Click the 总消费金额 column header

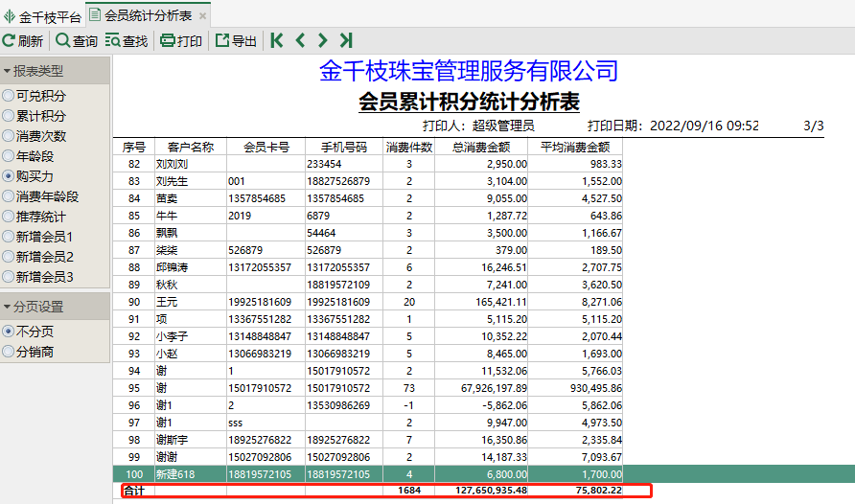pos(481,148)
